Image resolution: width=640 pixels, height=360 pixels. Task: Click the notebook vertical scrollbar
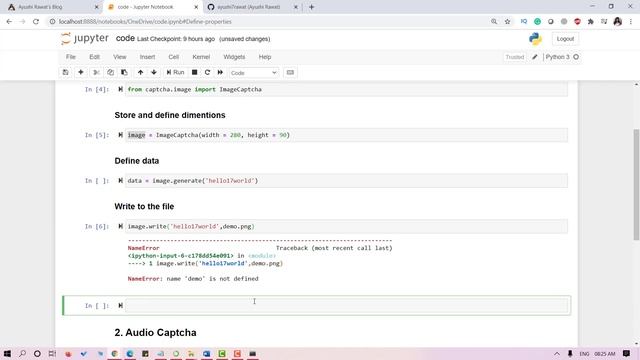tap(636, 184)
